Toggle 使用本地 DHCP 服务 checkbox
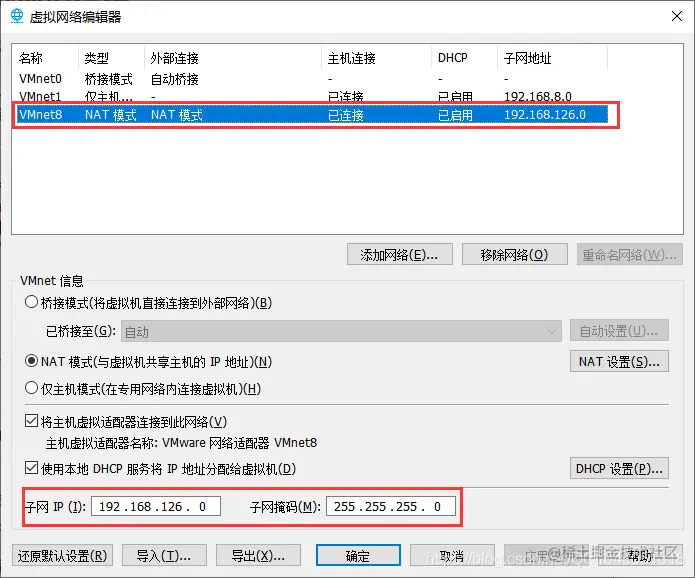 [x=31, y=468]
